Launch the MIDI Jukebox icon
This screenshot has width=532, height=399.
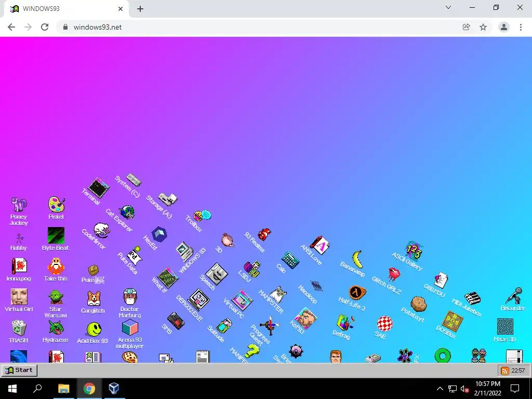472,298
